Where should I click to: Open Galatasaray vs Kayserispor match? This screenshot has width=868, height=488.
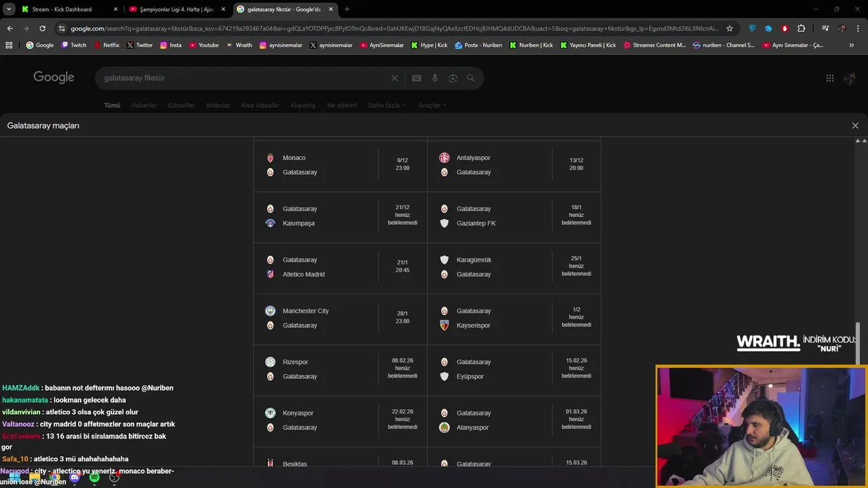pos(514,319)
